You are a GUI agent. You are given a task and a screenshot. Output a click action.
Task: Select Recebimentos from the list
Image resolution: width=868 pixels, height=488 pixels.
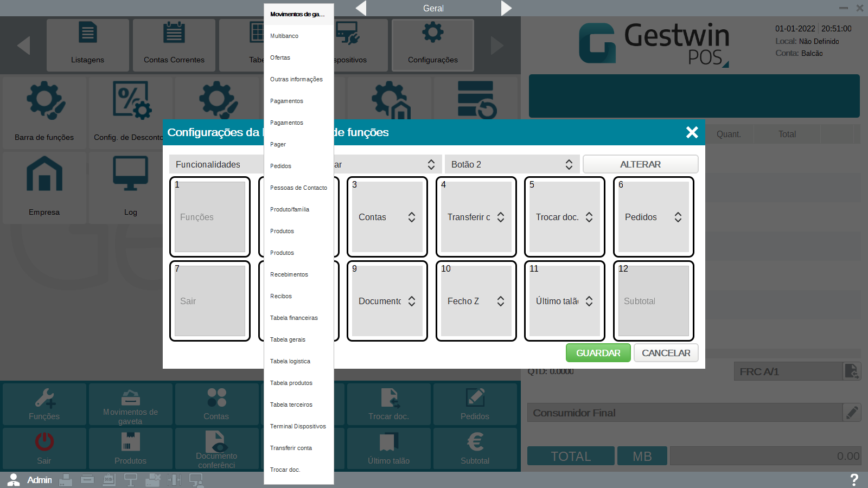[299, 274]
